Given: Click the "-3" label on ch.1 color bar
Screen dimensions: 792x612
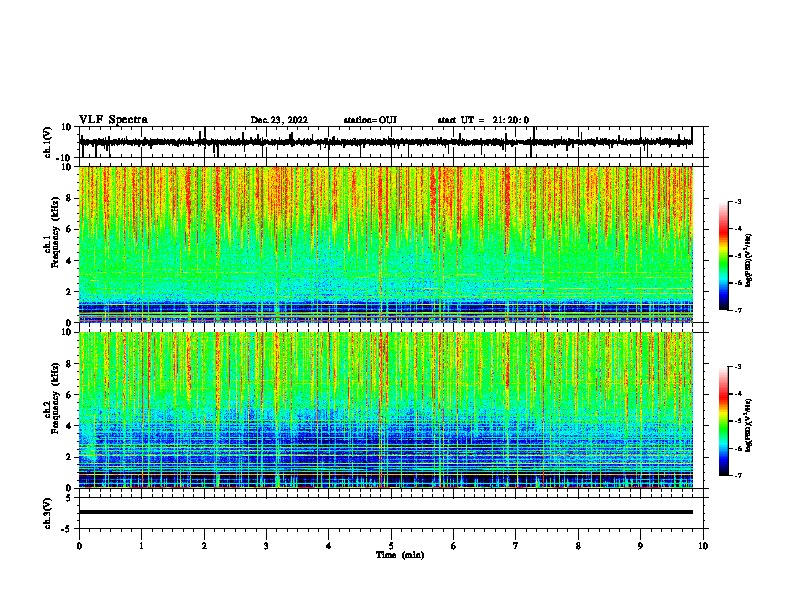Looking at the screenshot, I should point(738,201).
